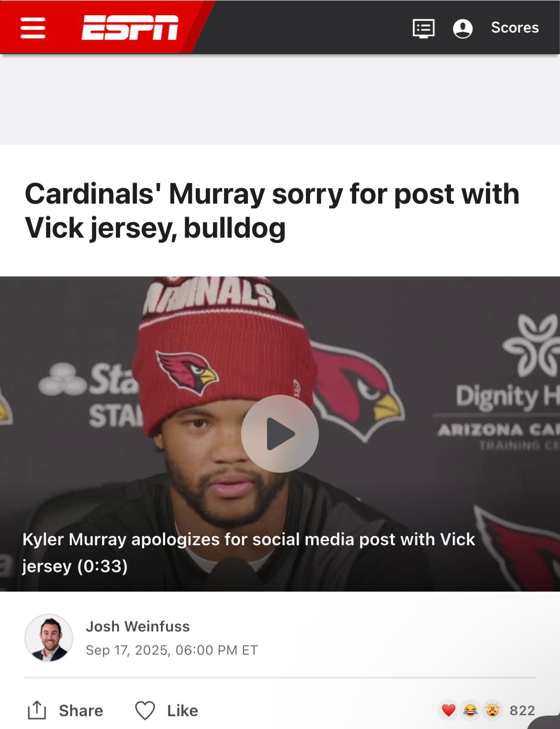Open the Scores menu

click(515, 28)
